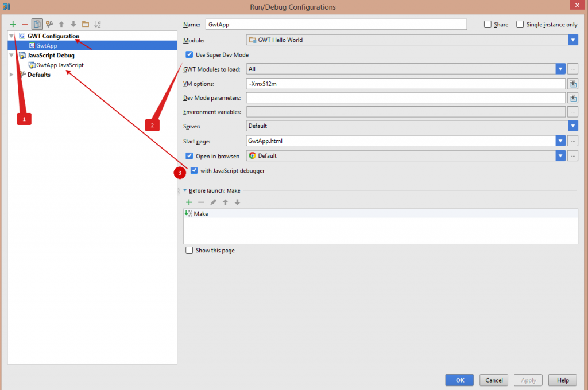Remove the selected configuration
588x390 pixels.
click(25, 24)
